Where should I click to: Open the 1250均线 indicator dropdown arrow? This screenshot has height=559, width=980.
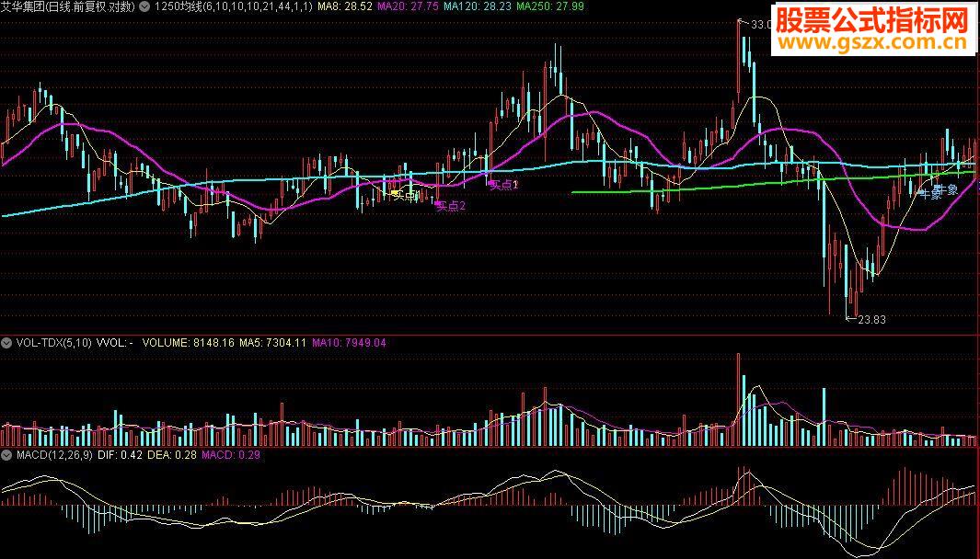click(144, 6)
